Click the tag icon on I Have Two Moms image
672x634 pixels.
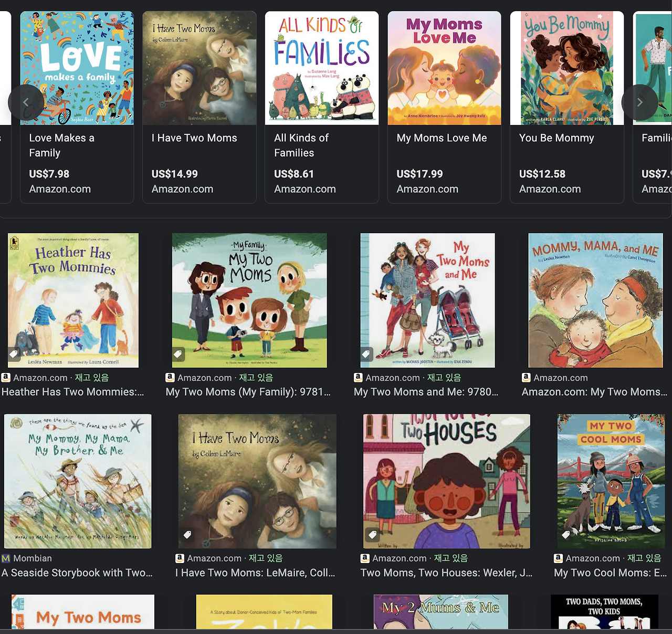pos(187,535)
